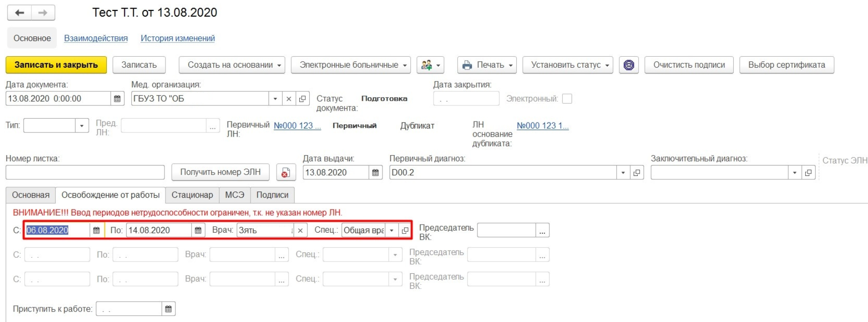Click Записать и закрыть button
Screen dimensions: 868x322
[56, 65]
